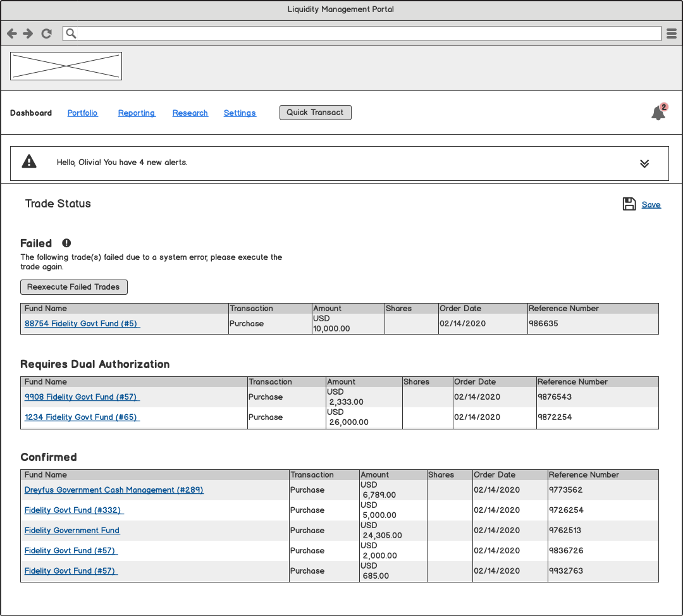The image size is (683, 616).
Task: Click reference number 986635
Action: point(543,324)
